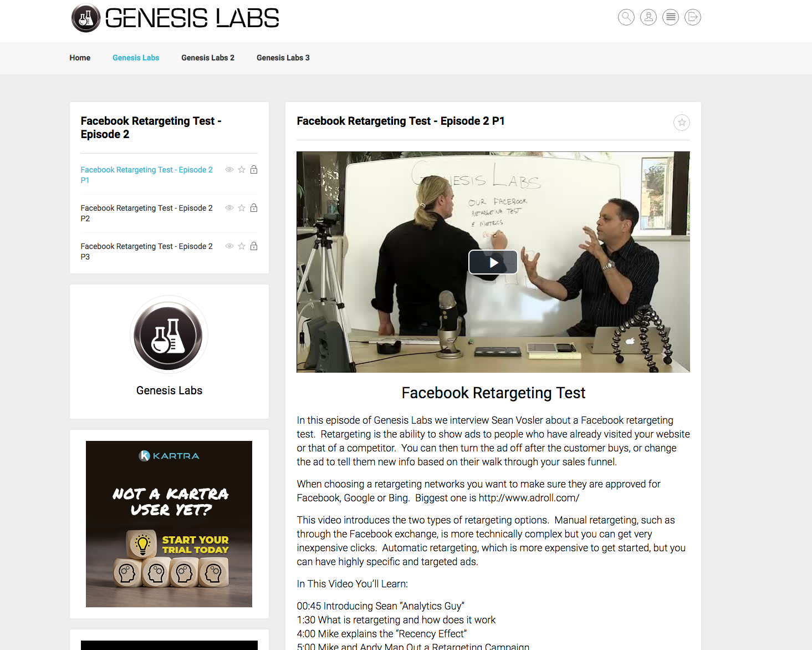The height and width of the screenshot is (650, 812).
Task: Toggle the eye icon for Episode 2 P2
Action: pyautogui.click(x=229, y=208)
